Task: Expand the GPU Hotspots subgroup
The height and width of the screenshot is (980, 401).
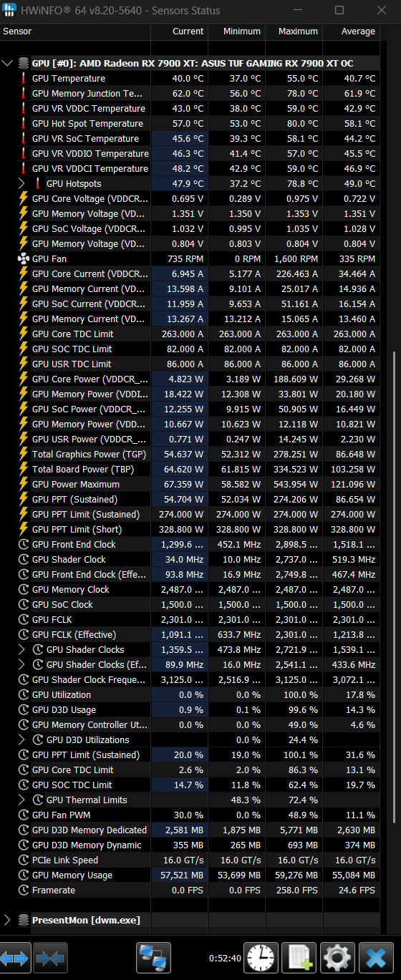Action: pos(22,183)
